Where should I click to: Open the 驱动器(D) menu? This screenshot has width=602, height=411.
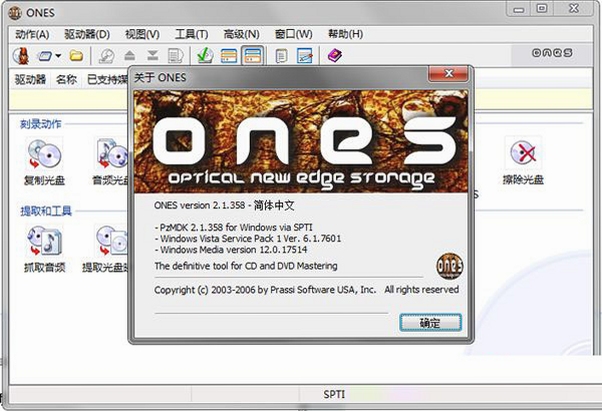87,34
